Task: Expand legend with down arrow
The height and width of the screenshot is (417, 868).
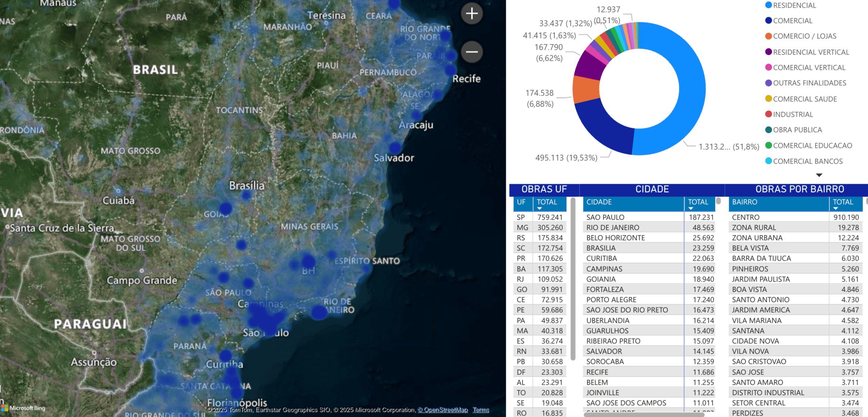Action: click(x=819, y=175)
